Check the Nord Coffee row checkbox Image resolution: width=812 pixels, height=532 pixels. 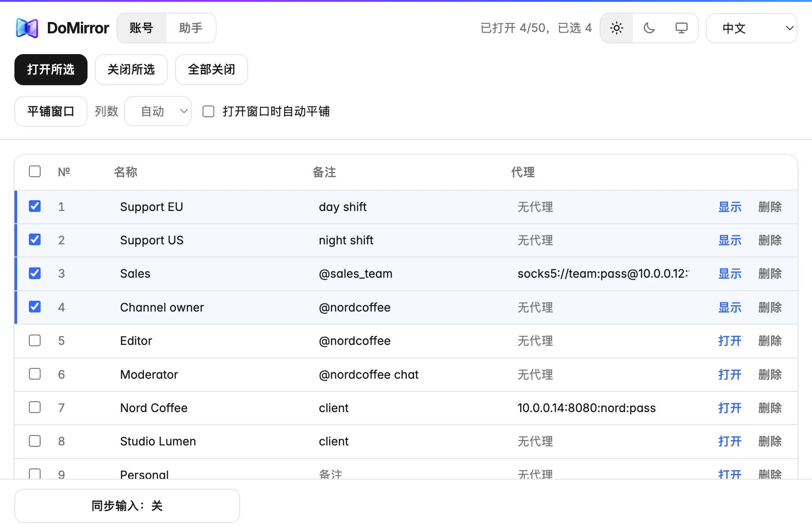pos(35,407)
